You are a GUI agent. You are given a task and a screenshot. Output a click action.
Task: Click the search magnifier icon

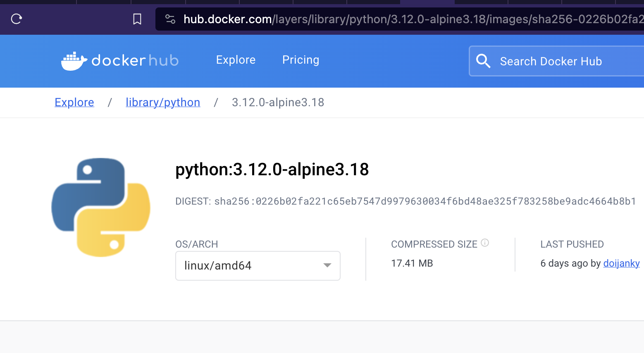483,61
